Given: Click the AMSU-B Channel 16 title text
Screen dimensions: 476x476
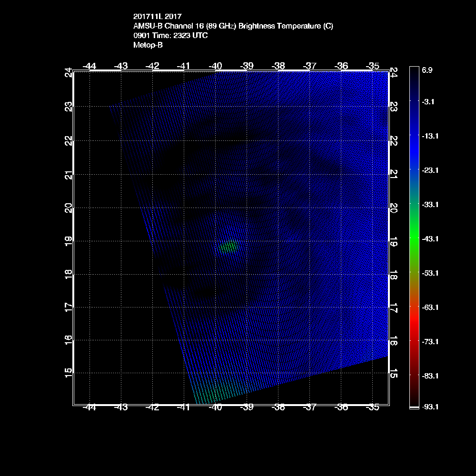Looking at the screenshot, I should tap(233, 27).
